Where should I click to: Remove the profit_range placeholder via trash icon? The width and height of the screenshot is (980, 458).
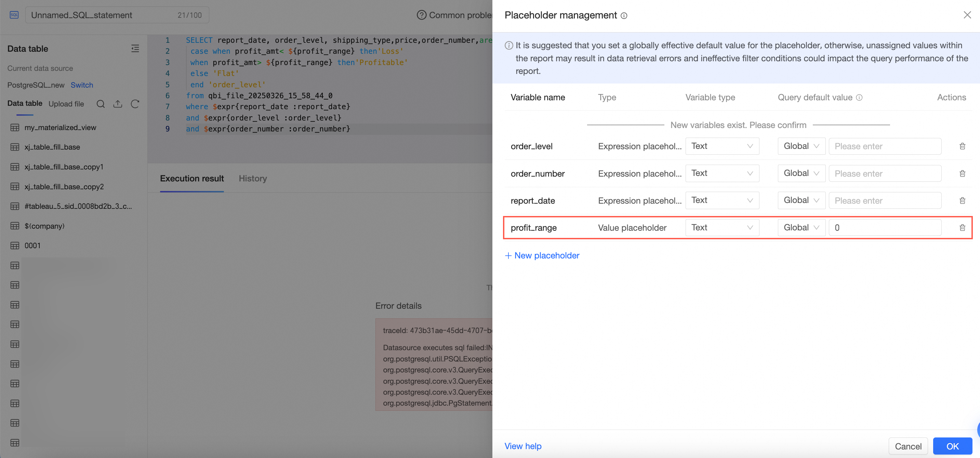(962, 228)
